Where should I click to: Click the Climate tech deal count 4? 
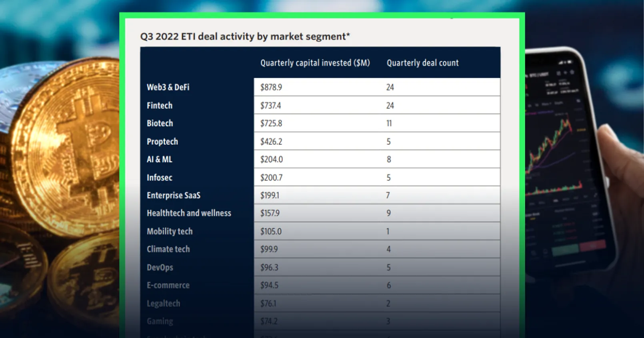[x=388, y=249]
